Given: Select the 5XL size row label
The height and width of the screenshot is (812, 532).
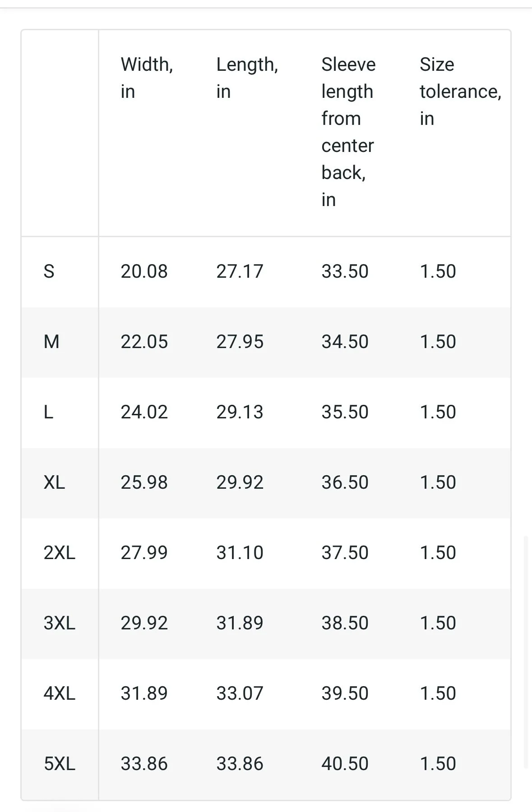Looking at the screenshot, I should coord(59,764).
